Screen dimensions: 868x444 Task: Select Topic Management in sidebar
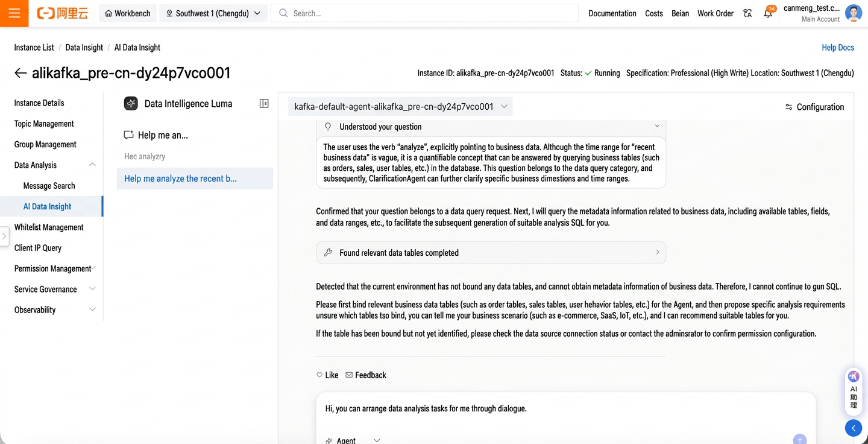pos(44,124)
